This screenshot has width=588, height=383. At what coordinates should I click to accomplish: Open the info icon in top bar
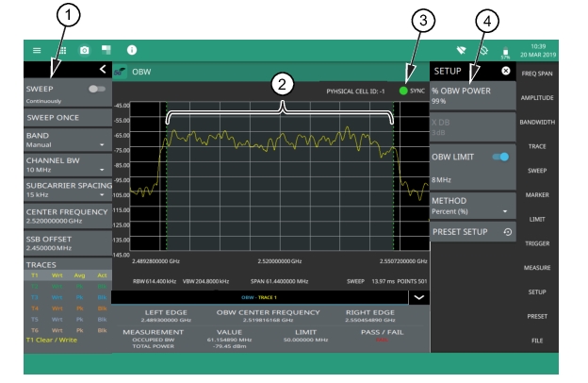coord(132,49)
